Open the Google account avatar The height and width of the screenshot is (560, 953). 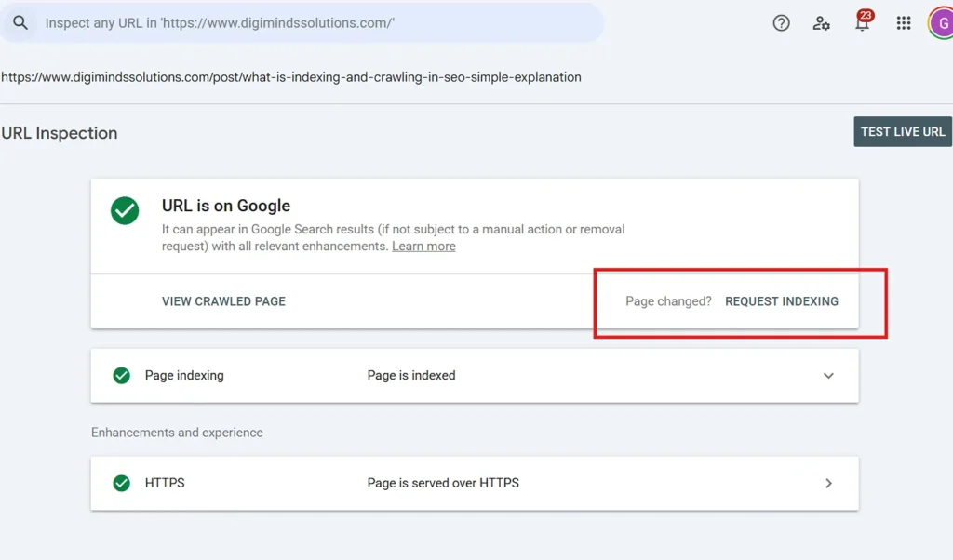coord(941,23)
